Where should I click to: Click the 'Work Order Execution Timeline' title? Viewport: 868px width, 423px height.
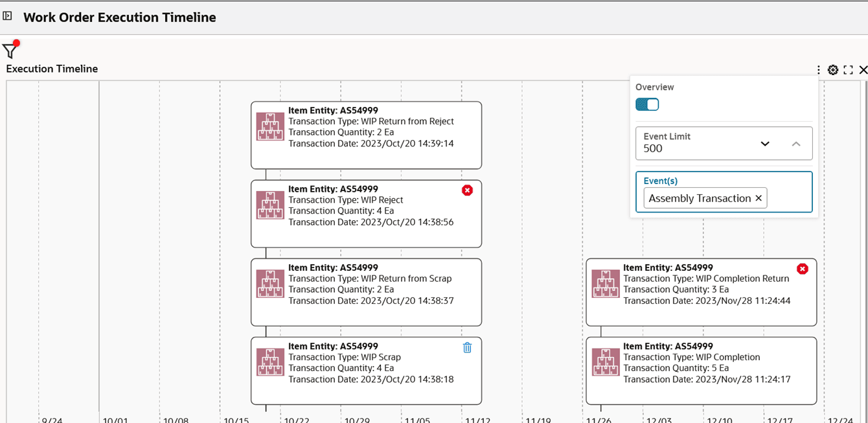pos(120,17)
